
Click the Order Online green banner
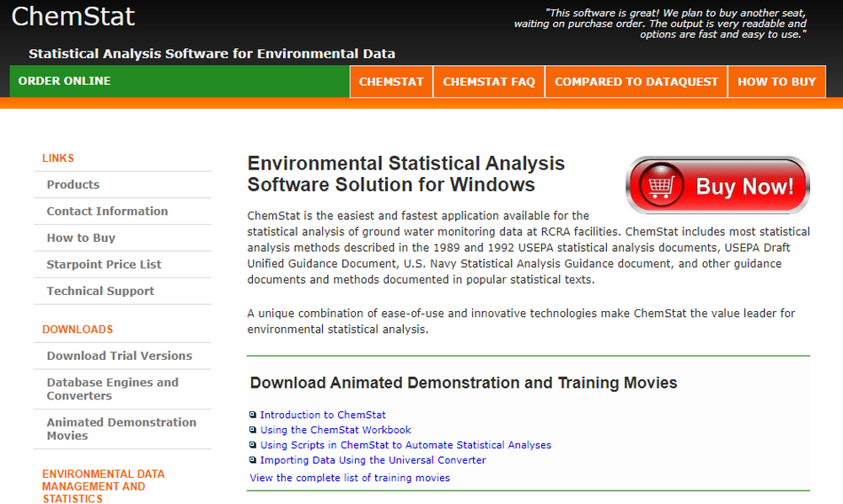pyautogui.click(x=180, y=81)
